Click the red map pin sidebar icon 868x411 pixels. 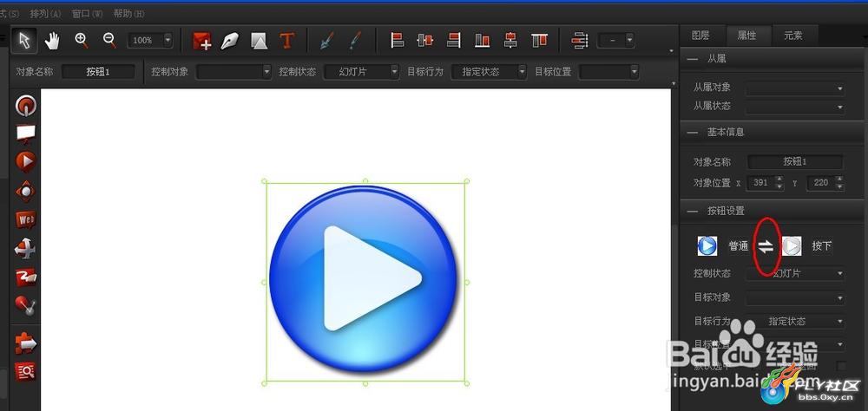(x=25, y=305)
